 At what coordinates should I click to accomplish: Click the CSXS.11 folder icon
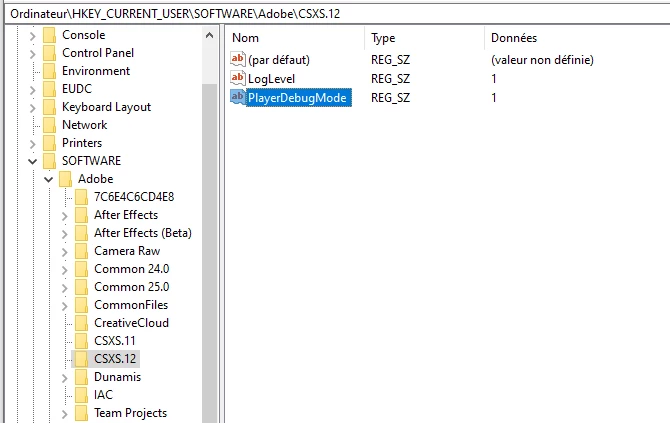81,341
